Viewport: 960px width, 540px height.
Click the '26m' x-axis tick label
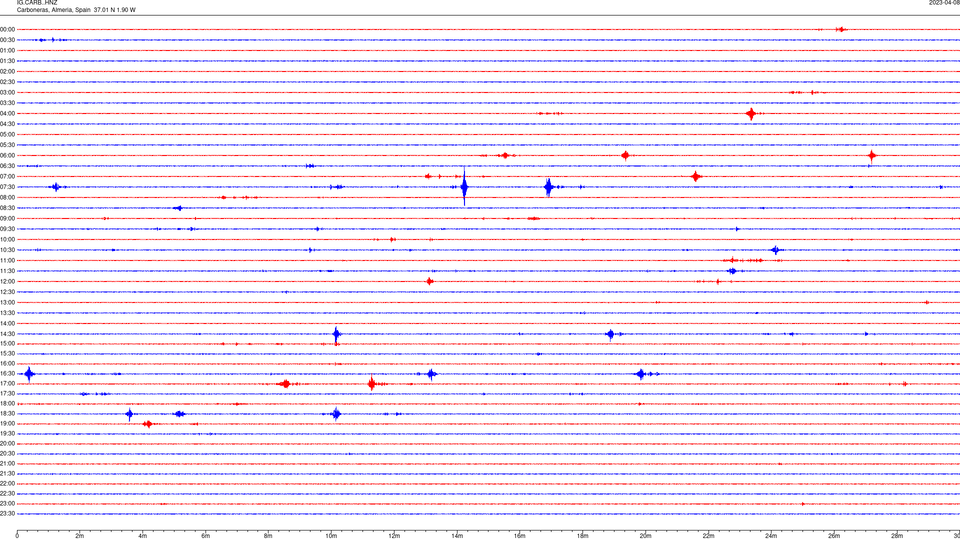coord(834,536)
